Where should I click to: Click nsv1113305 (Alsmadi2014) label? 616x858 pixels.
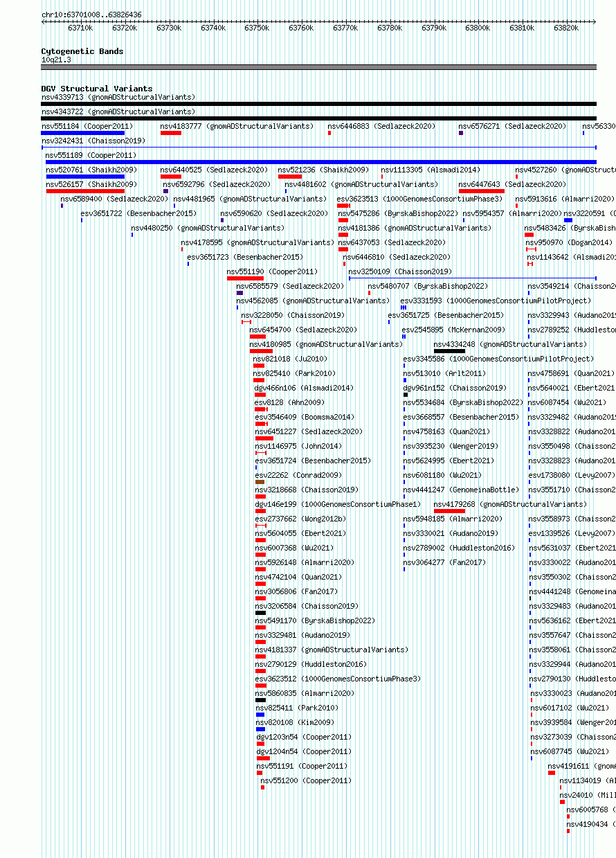(x=431, y=170)
